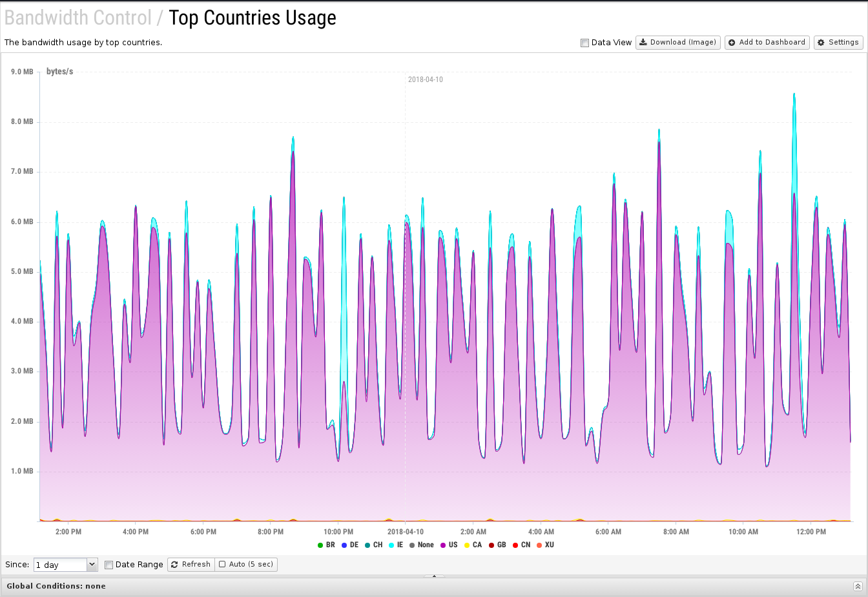Open chart Settings
The width and height of the screenshot is (868, 597).
[x=838, y=43]
